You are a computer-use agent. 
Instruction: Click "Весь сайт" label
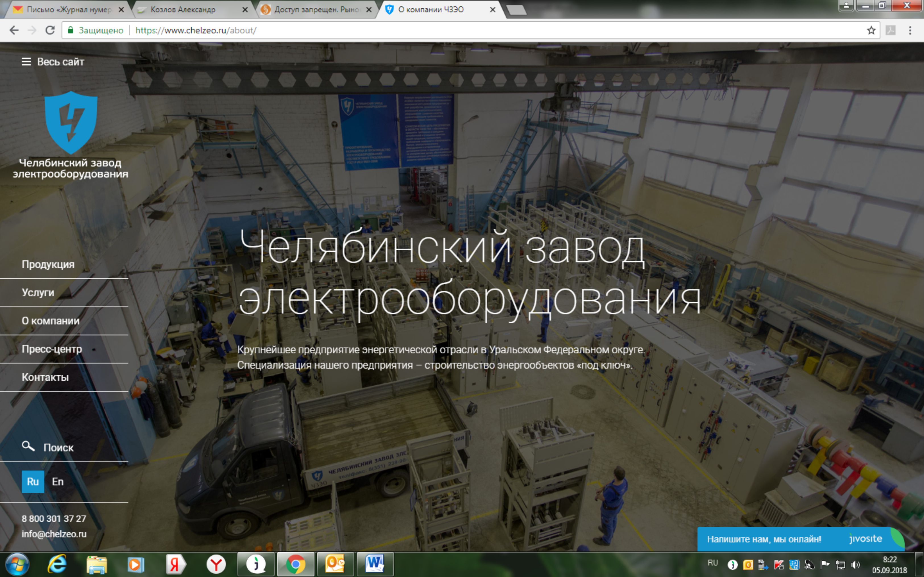click(x=60, y=61)
